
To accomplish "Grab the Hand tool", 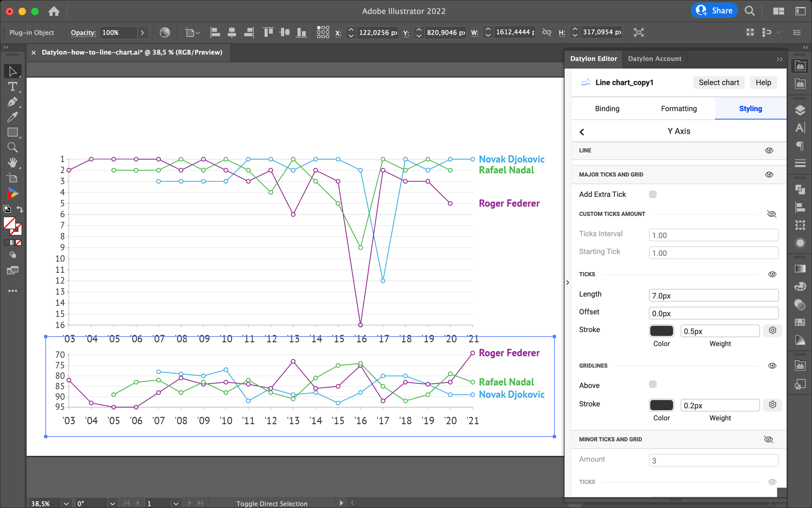I will [12, 162].
